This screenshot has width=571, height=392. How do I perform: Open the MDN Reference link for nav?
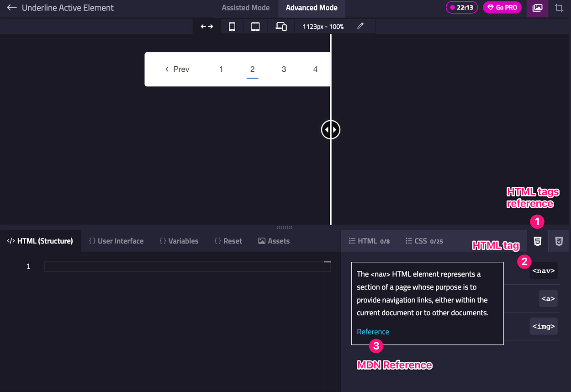(x=373, y=331)
